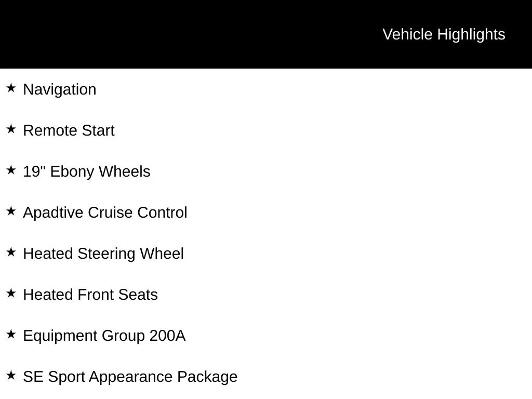Click the SE Sport Appearance Package text

click(x=130, y=377)
